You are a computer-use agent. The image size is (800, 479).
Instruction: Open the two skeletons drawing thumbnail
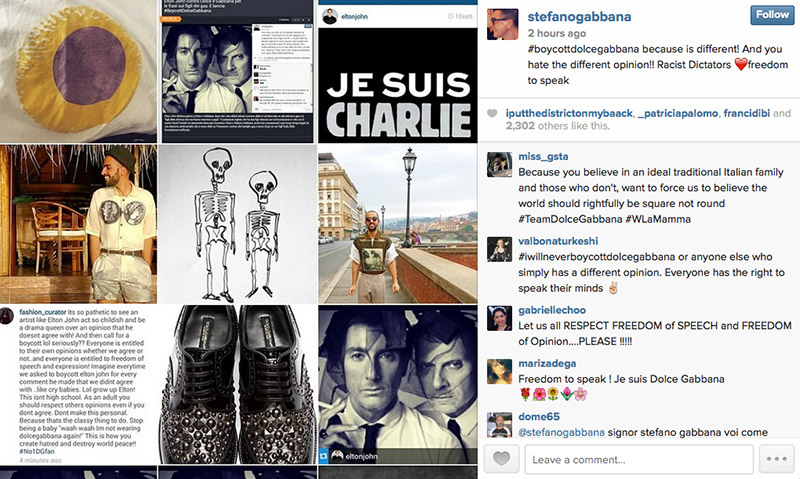[x=237, y=224]
